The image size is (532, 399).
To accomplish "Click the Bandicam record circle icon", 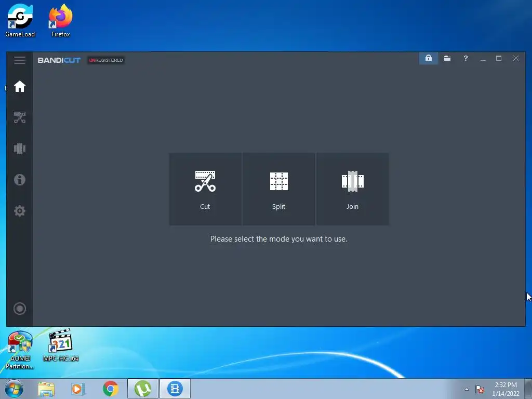I will point(20,309).
